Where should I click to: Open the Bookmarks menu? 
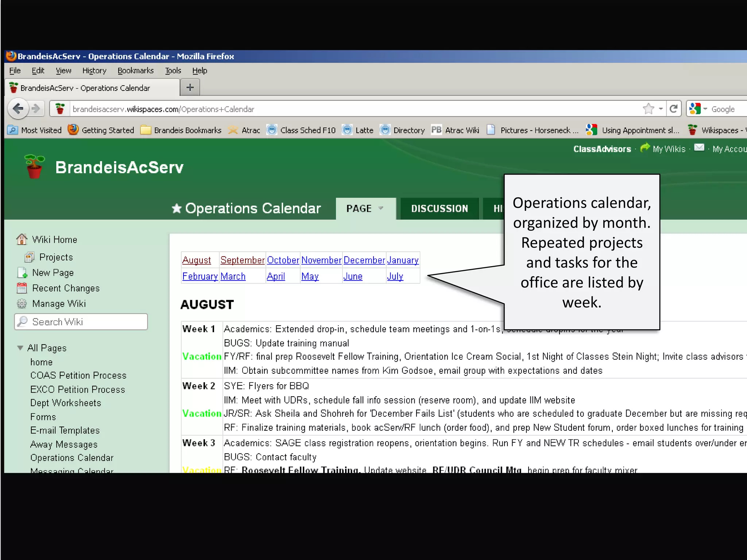(x=135, y=70)
